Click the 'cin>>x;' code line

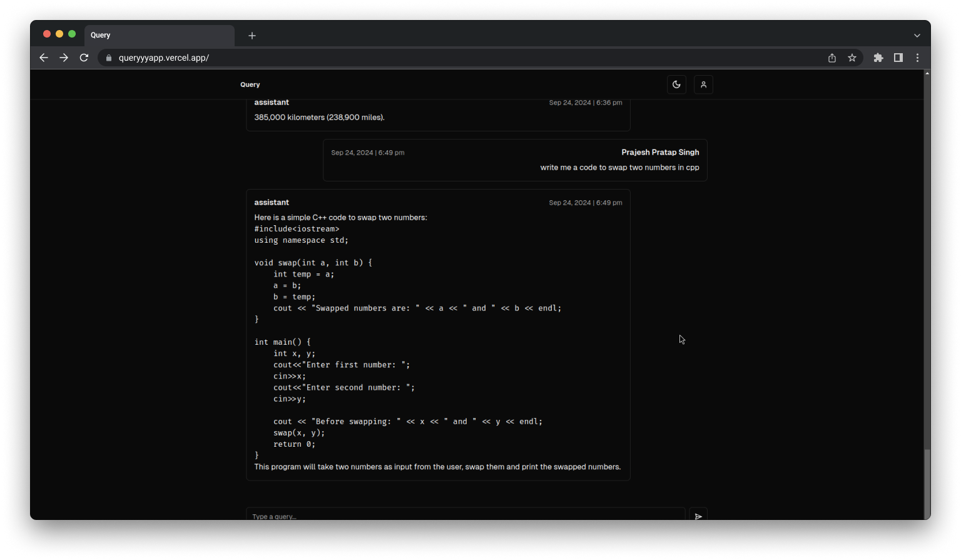[x=290, y=376]
